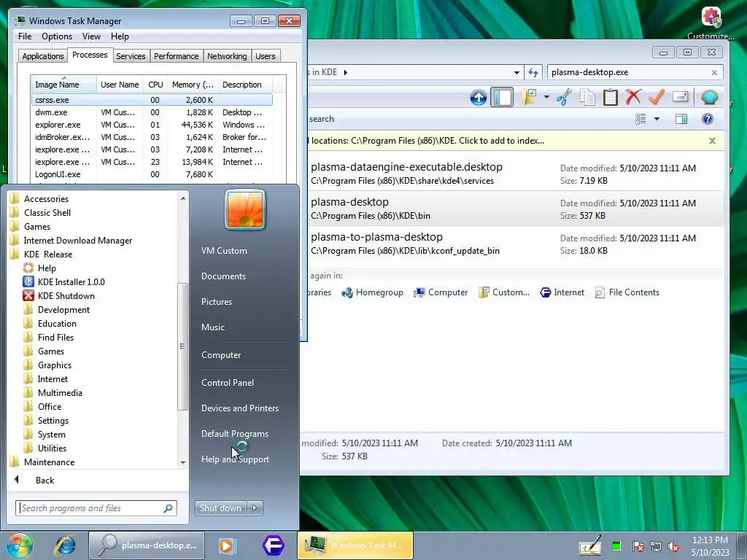This screenshot has width=747, height=560.
Task: Dismiss the yellow index notification bar
Action: [712, 141]
